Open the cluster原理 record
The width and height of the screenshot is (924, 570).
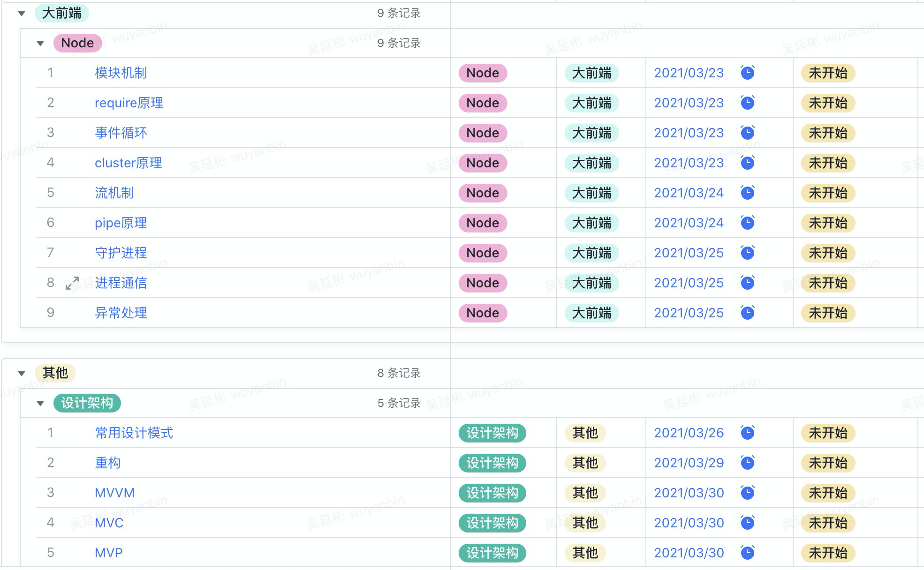[x=128, y=163]
